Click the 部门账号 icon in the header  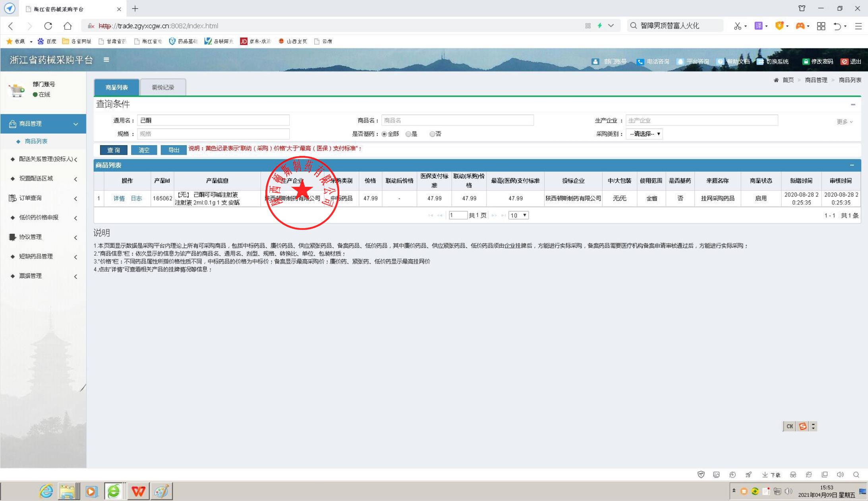coord(595,62)
